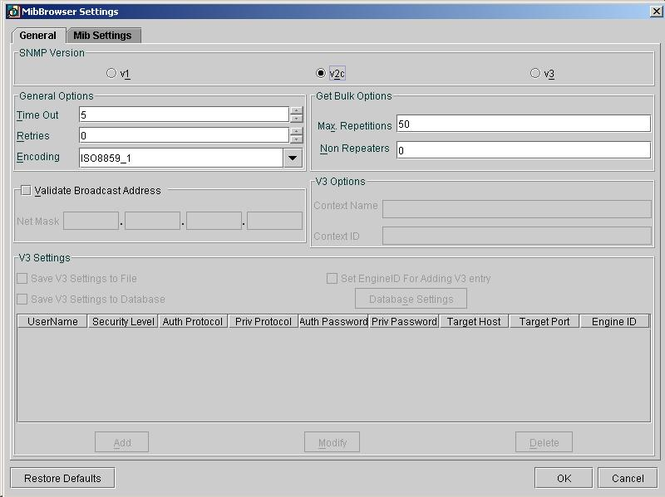Click the Priv Password column header

tap(404, 321)
